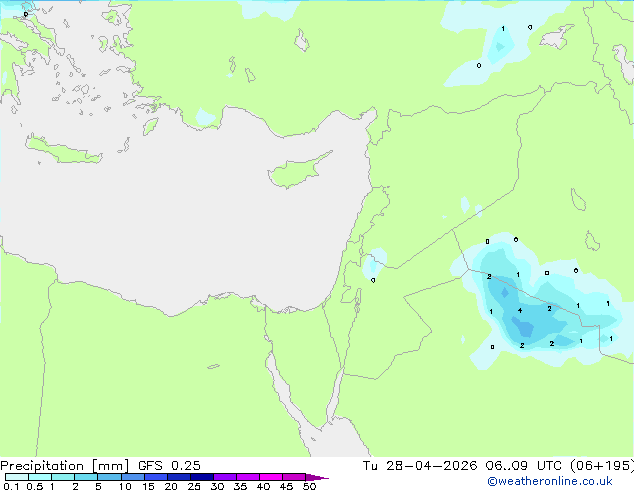Image resolution: width=634 pixels, height=490 pixels.
Task: Choose the 20–25 mm dark blue swatch
Action: coord(178,477)
